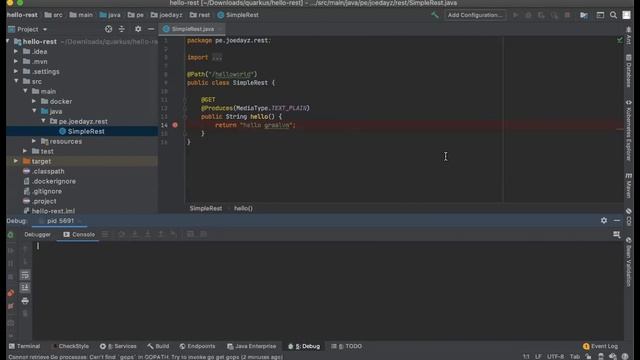
Task: Click Restore Layout icon in Debug panel
Action: click(x=616, y=234)
